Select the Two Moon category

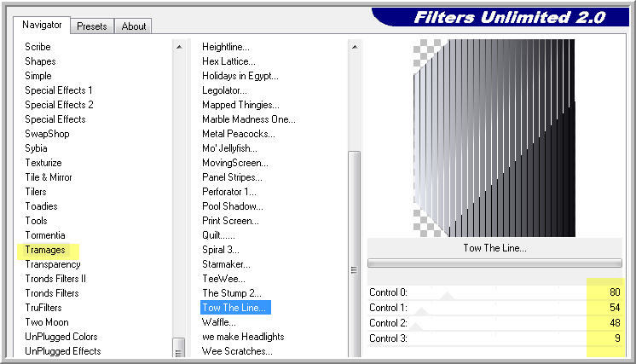pos(47,322)
